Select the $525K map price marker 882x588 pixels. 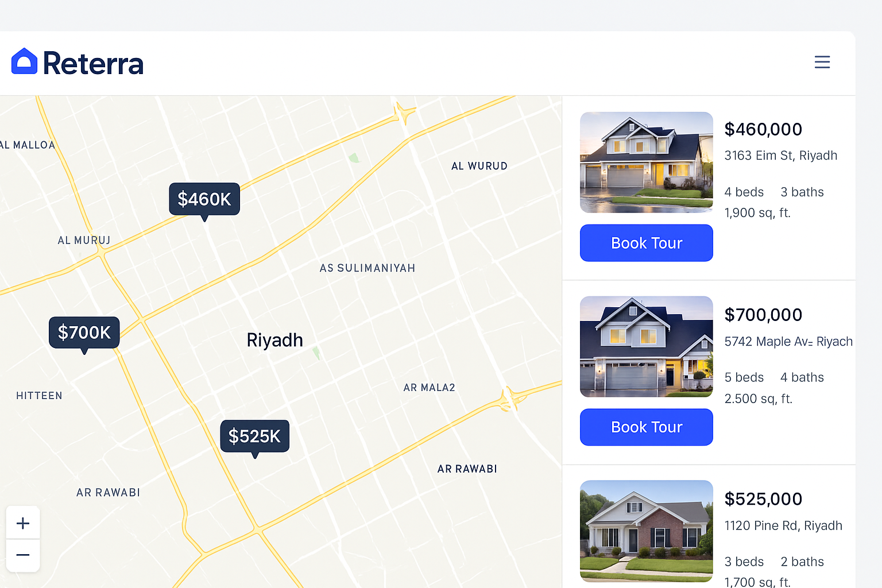[255, 436]
